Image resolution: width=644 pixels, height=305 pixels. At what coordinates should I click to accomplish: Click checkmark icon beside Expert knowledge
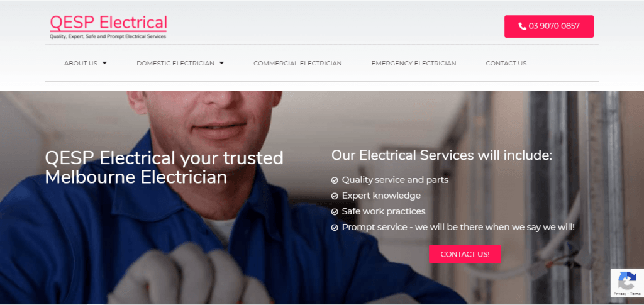point(335,196)
